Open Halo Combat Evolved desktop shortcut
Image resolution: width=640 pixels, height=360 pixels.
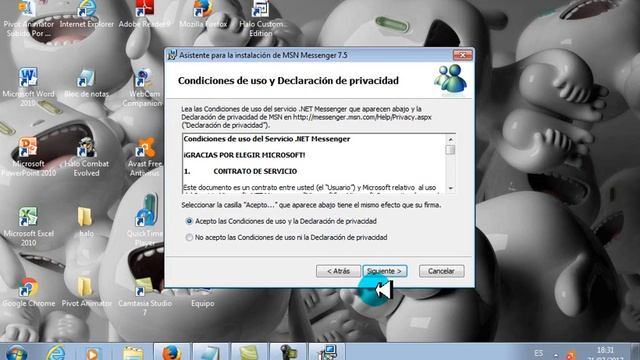(x=86, y=157)
